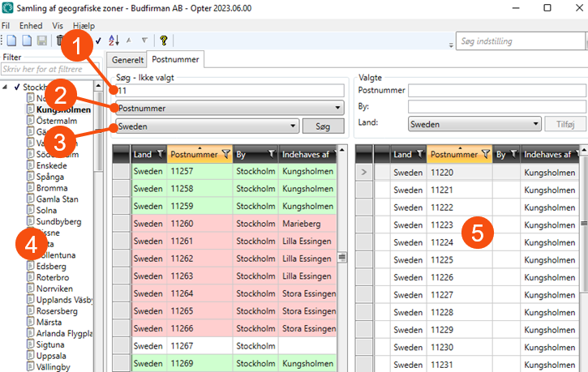Image resolution: width=588 pixels, height=372 pixels.
Task: Click the A-Z sort toolbar icon
Action: [x=114, y=40]
